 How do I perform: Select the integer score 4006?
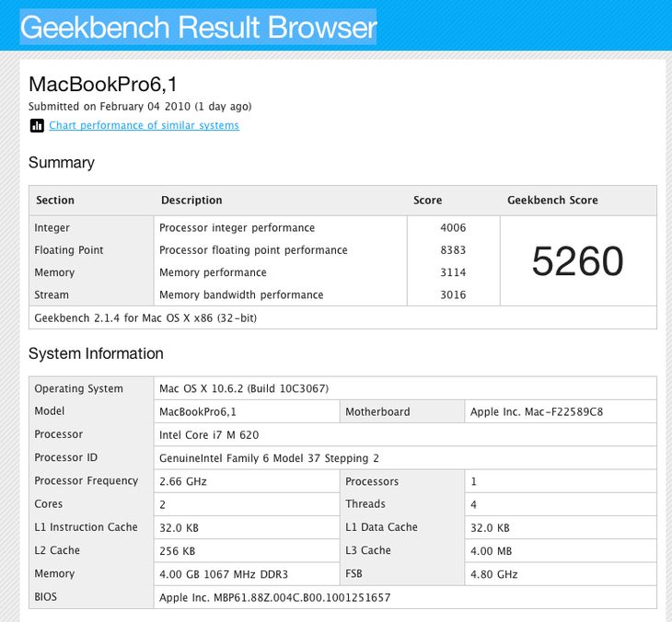point(453,228)
